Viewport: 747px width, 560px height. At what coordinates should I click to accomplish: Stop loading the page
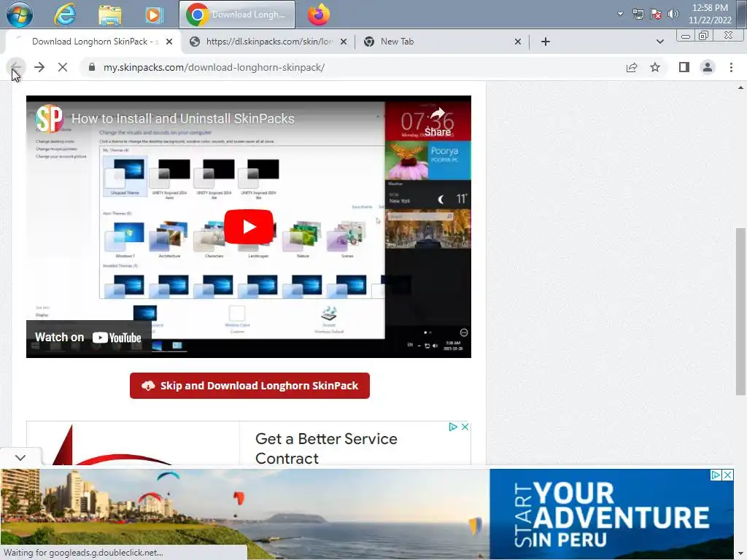63,67
